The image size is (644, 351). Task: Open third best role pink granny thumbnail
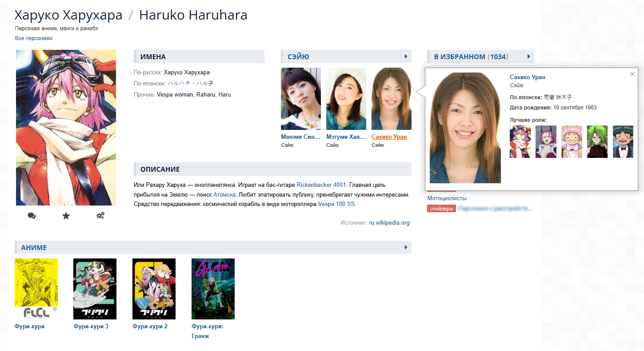tap(572, 141)
